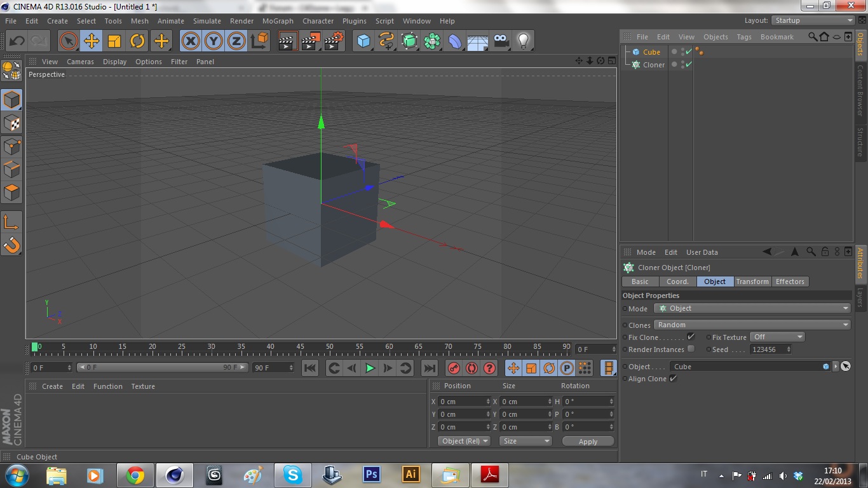Click the Camera object icon
This screenshot has width=868, height=488.
[x=501, y=41]
